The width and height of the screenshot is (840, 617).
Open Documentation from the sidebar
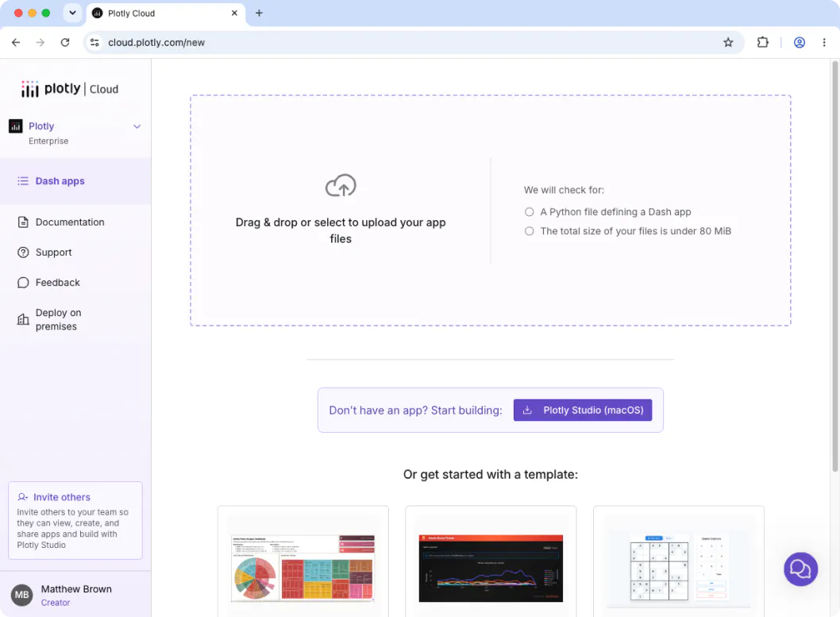(x=70, y=222)
